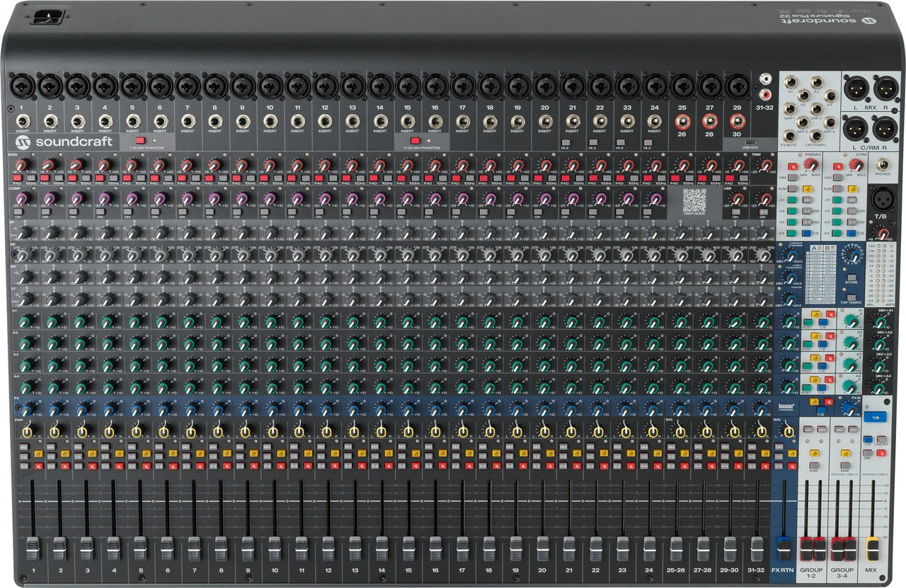Click the GROUP 3-4 label

click(842, 572)
